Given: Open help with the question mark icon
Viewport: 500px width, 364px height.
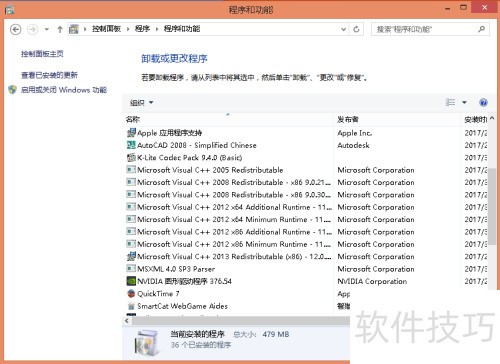Looking at the screenshot, I should tap(483, 102).
